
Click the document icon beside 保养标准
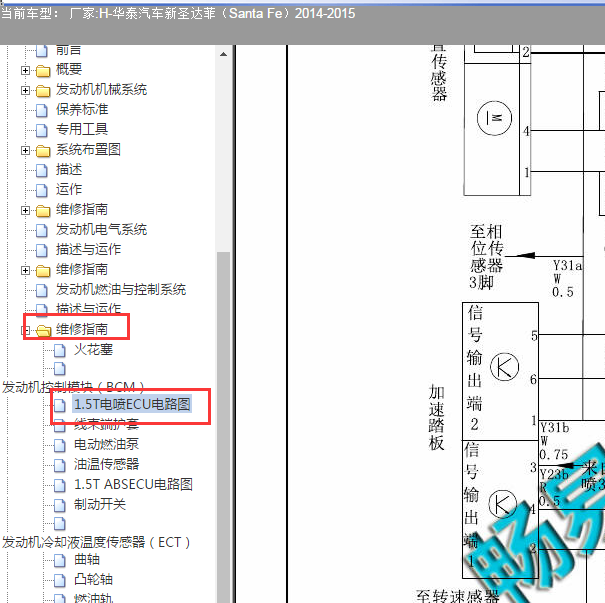coord(42,110)
